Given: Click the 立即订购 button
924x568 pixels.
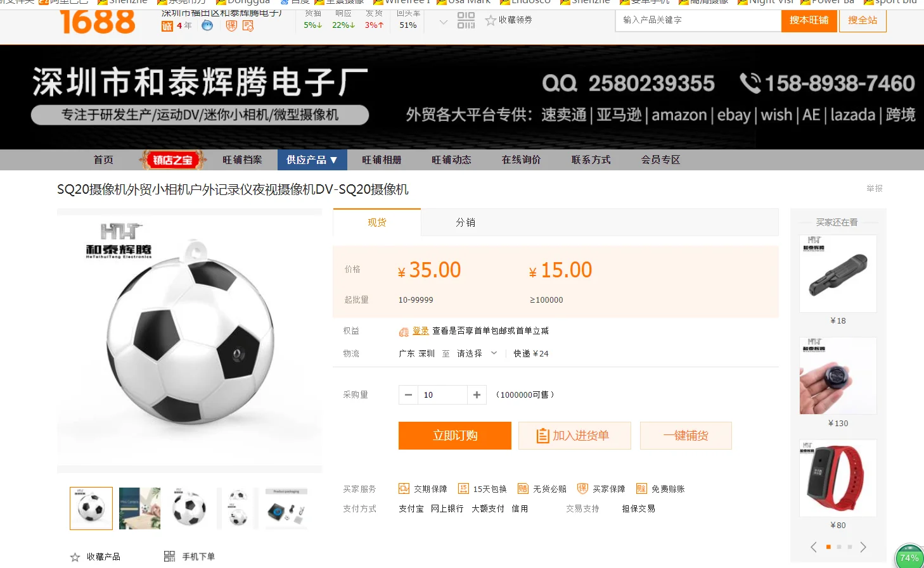Looking at the screenshot, I should (x=455, y=436).
